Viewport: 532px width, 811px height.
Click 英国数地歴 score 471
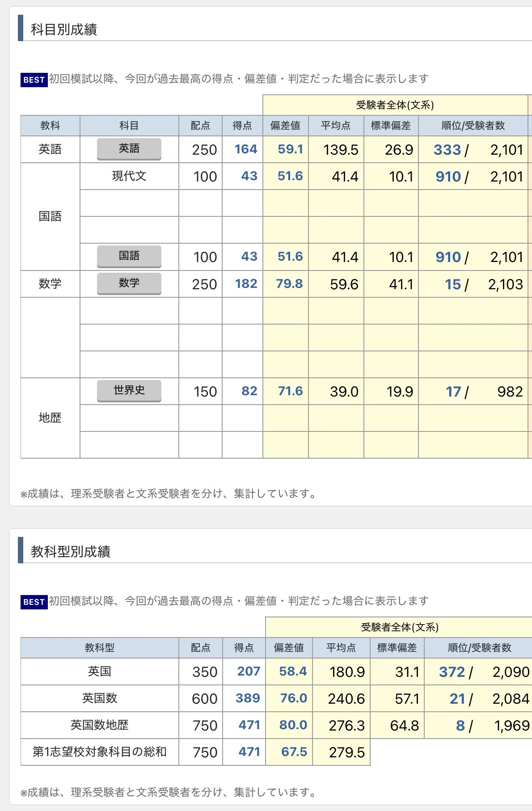tap(249, 725)
